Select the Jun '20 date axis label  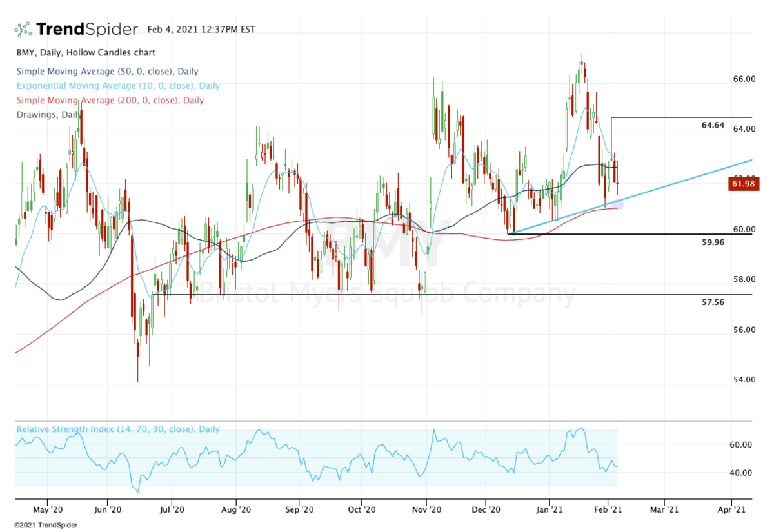pos(107,509)
